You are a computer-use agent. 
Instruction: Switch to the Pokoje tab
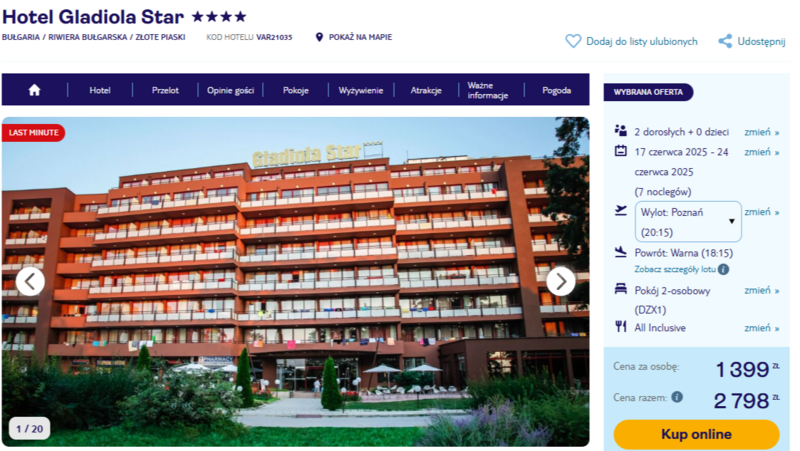[x=296, y=90]
